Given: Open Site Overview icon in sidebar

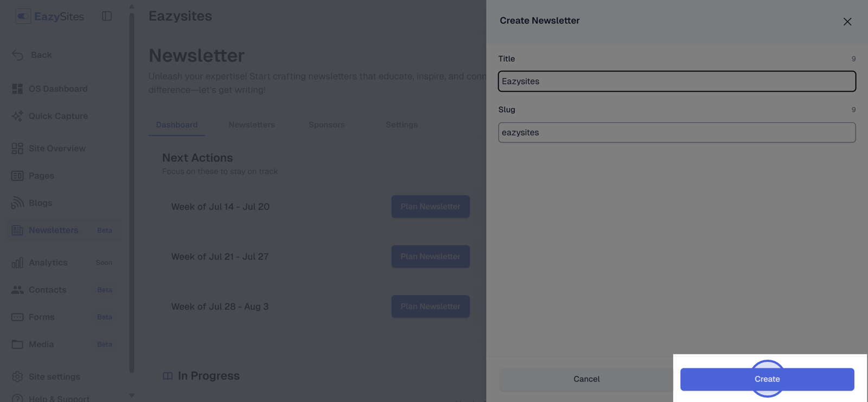Looking at the screenshot, I should pyautogui.click(x=17, y=148).
